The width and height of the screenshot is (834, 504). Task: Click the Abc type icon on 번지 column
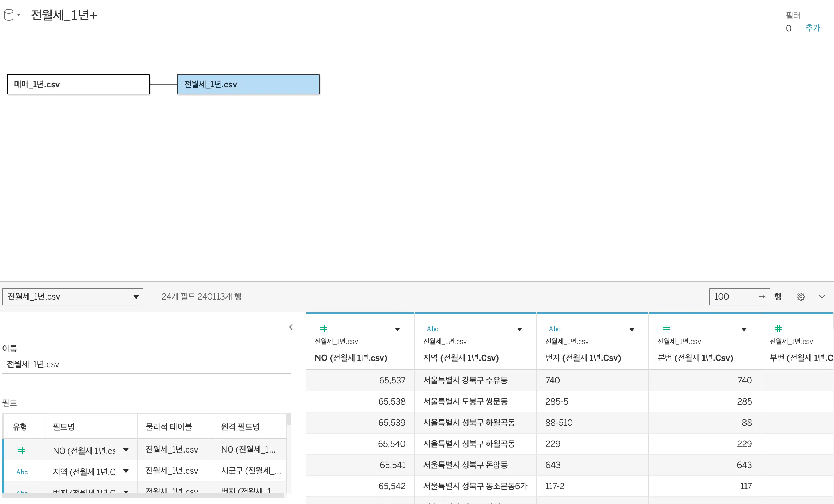click(x=554, y=329)
